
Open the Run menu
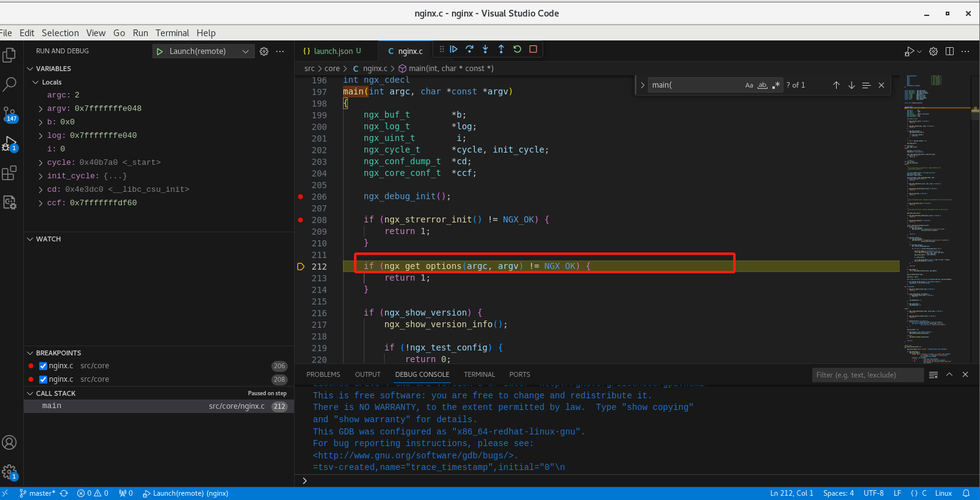tap(140, 33)
